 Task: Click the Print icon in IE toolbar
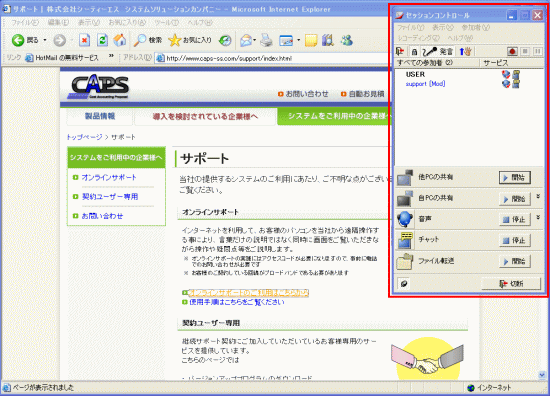coord(267,41)
